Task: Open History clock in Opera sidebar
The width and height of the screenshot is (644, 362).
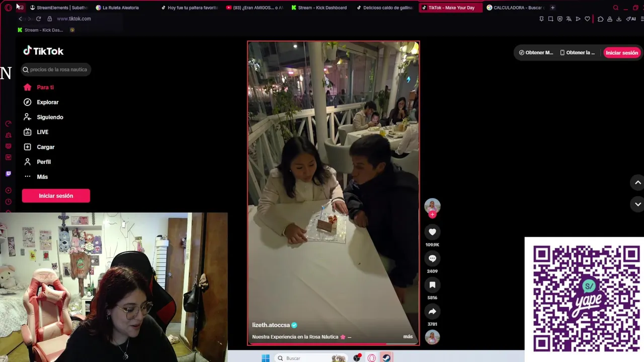Action: (x=8, y=202)
